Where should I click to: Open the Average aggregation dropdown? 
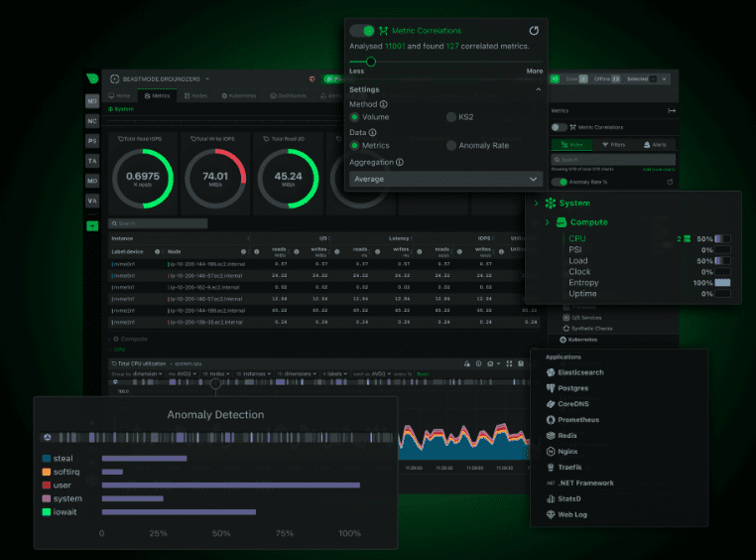(445, 179)
